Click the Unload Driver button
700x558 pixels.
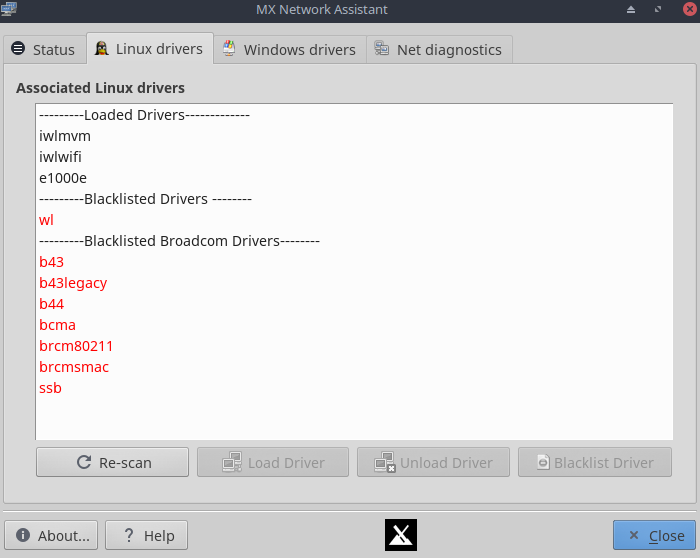pos(433,462)
